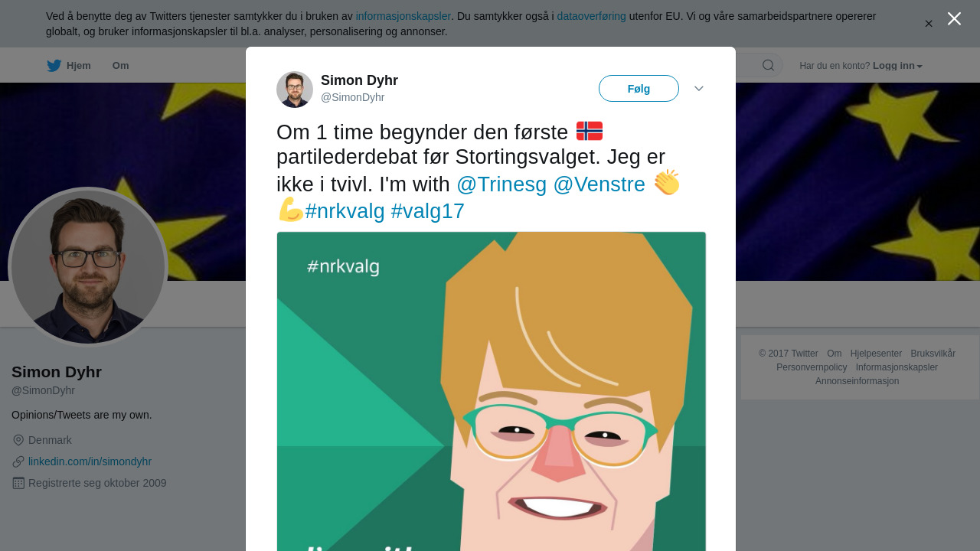Click the linkedin.com/in/simondyhr link

pyautogui.click(x=90, y=461)
